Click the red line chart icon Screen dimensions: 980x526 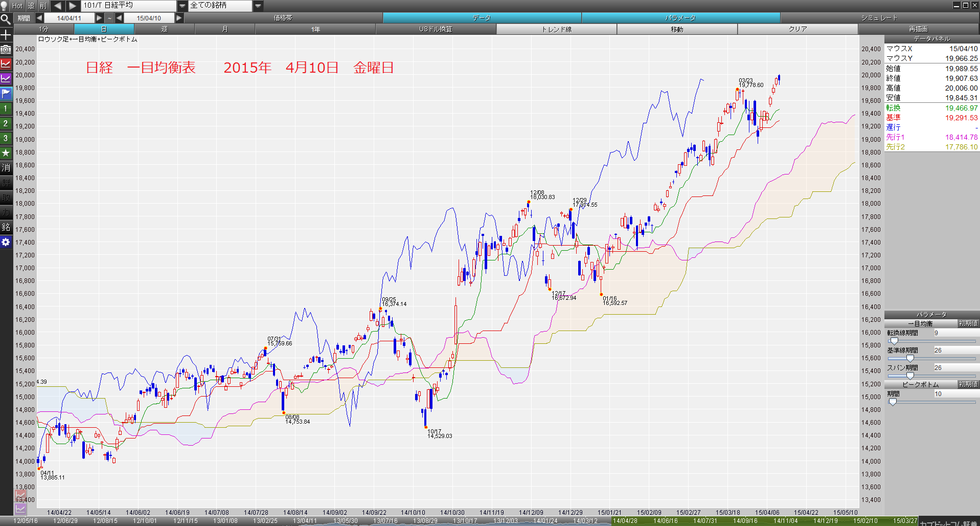pos(6,64)
